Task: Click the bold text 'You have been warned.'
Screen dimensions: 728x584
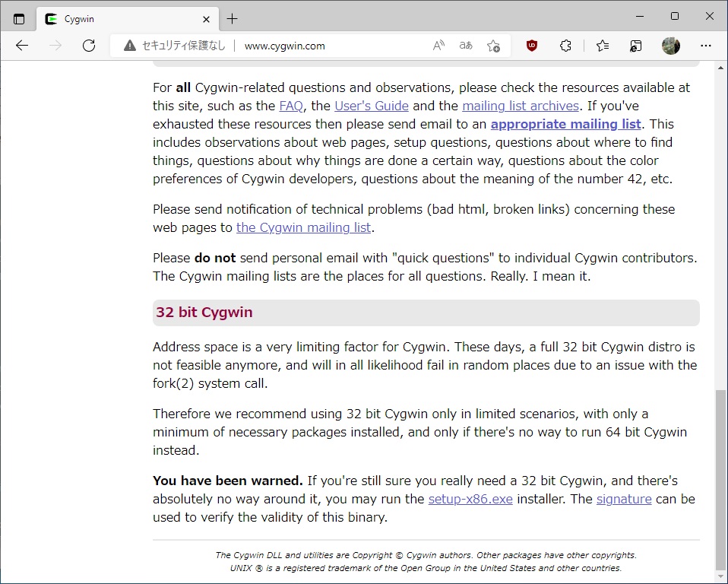Action: pyautogui.click(x=228, y=481)
